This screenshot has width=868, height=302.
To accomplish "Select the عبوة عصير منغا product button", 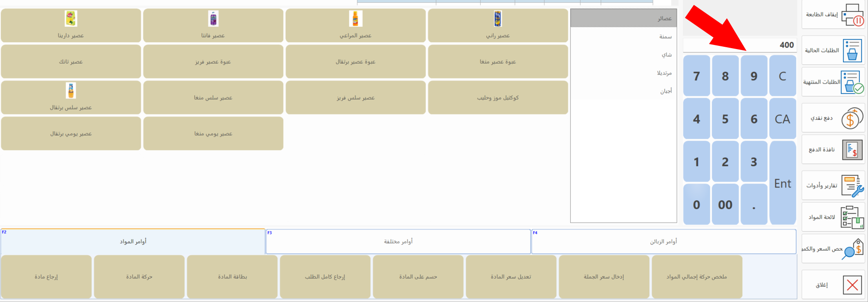I will click(x=498, y=62).
